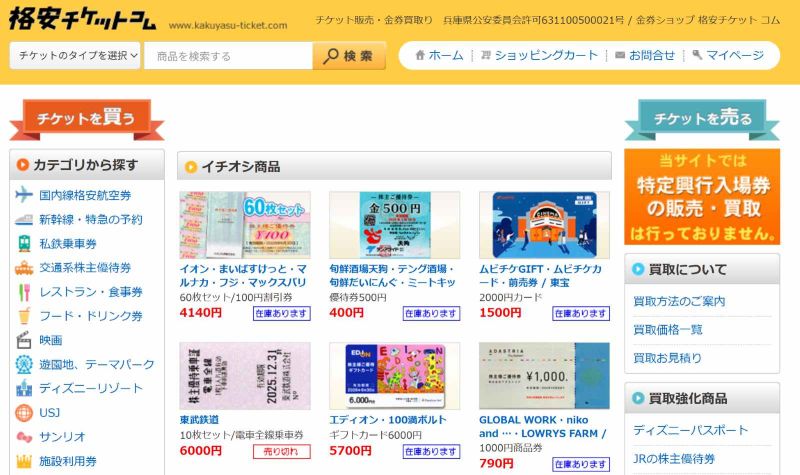
Task: Click the product search input field
Action: 229,56
